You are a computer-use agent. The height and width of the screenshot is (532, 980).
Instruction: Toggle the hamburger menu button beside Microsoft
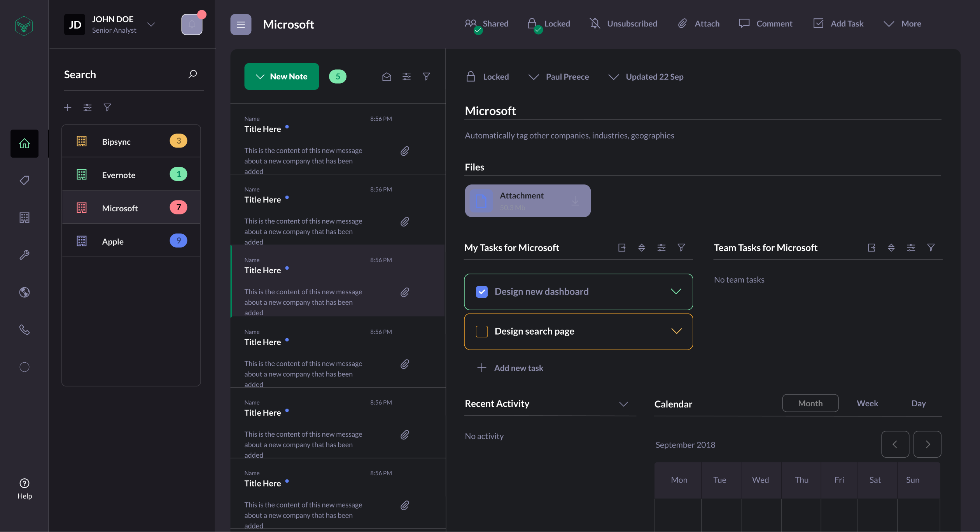(241, 25)
